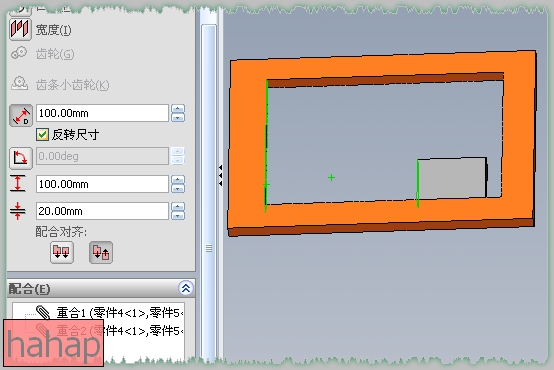Choose the Anti-Aligned mate alignment button
Screen dimensions: 554x370
coord(101,252)
